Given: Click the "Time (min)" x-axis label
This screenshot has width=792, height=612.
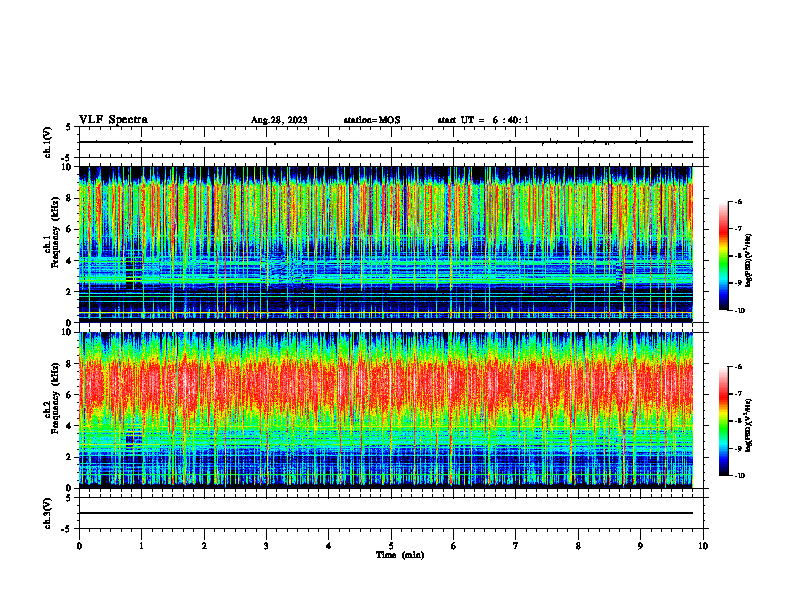Looking at the screenshot, I should 400,555.
